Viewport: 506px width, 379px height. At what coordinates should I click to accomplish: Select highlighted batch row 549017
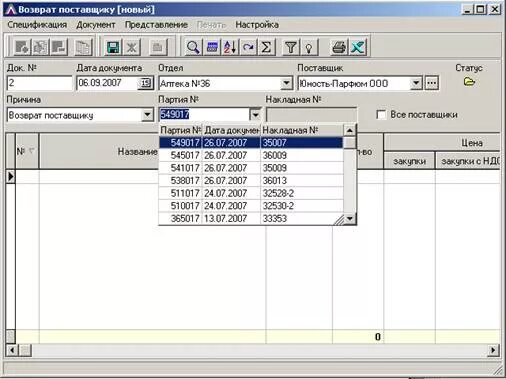pyautogui.click(x=251, y=143)
